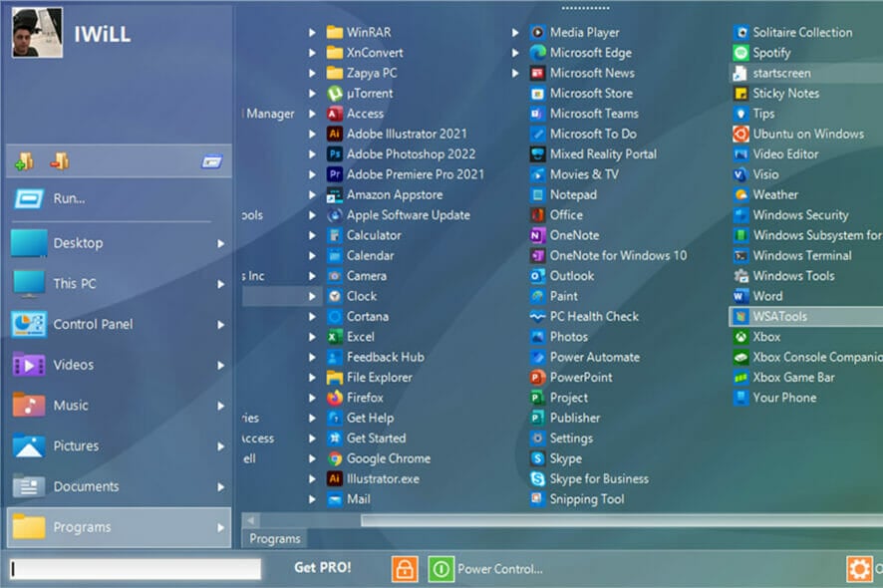
Task: Expand the Videos submenu arrow
Action: coord(221,365)
